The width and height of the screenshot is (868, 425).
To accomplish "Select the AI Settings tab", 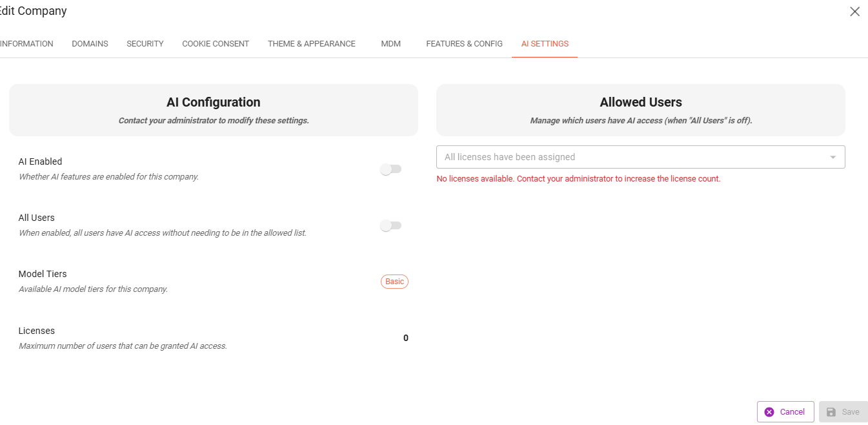I will [545, 44].
